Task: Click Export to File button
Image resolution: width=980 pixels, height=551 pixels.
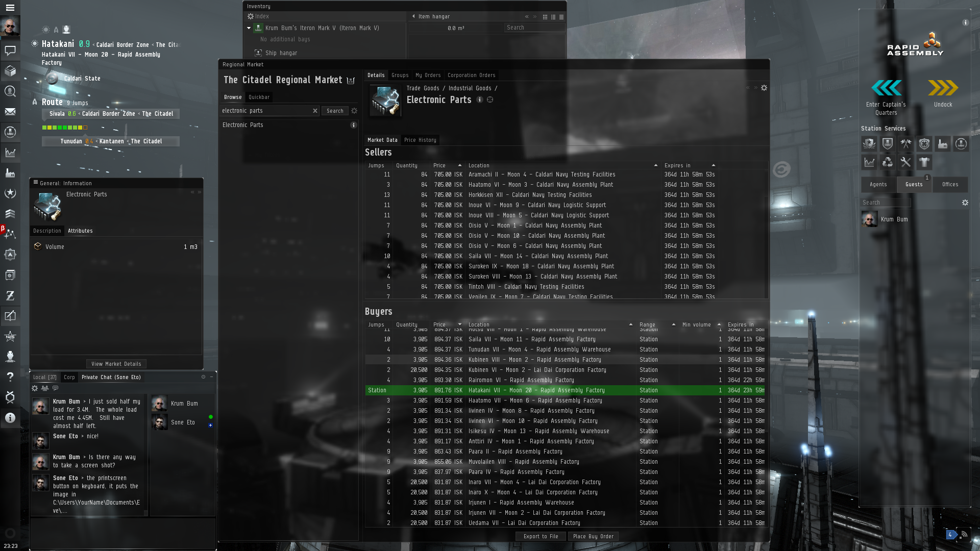Action: [541, 536]
